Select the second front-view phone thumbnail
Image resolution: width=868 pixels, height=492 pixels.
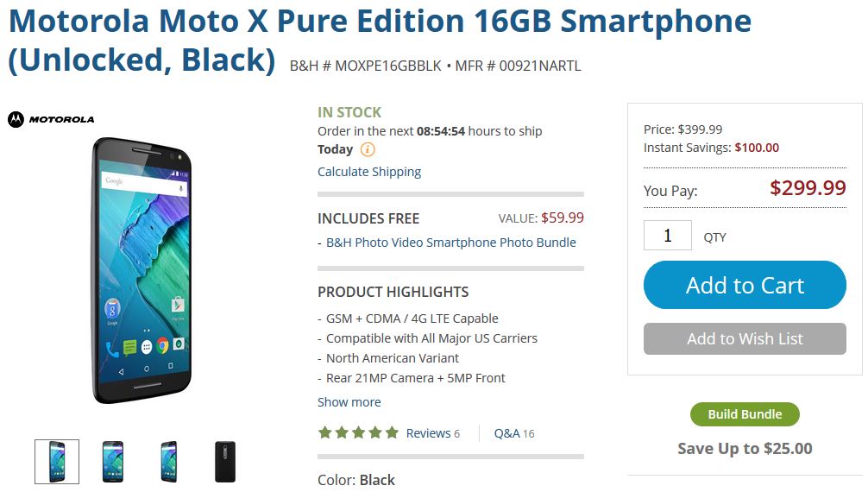(112, 462)
